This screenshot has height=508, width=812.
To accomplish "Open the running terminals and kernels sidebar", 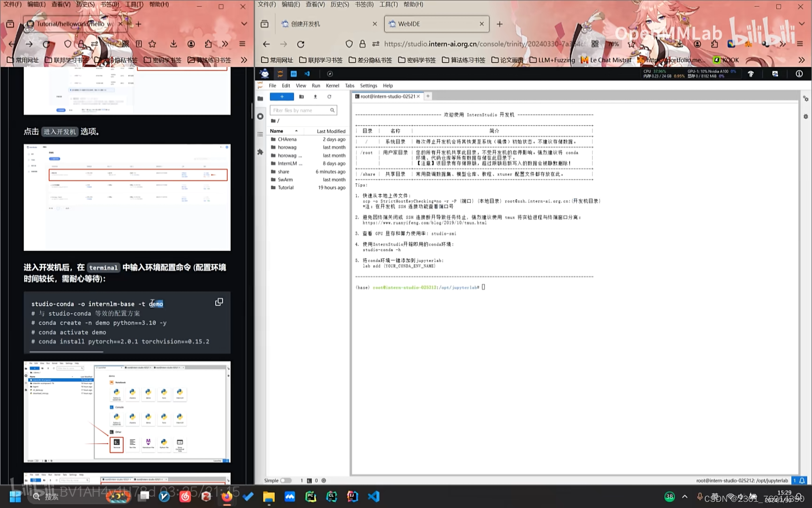I will click(x=260, y=116).
